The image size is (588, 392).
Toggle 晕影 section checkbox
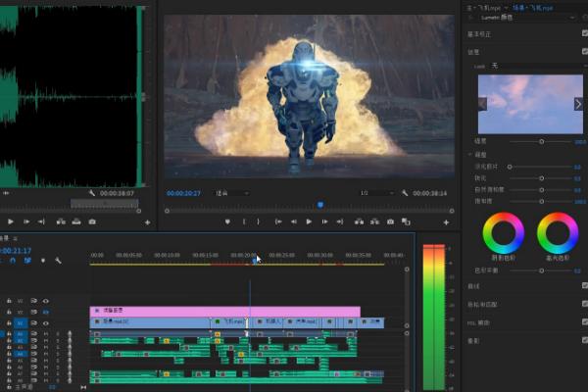[585, 340]
